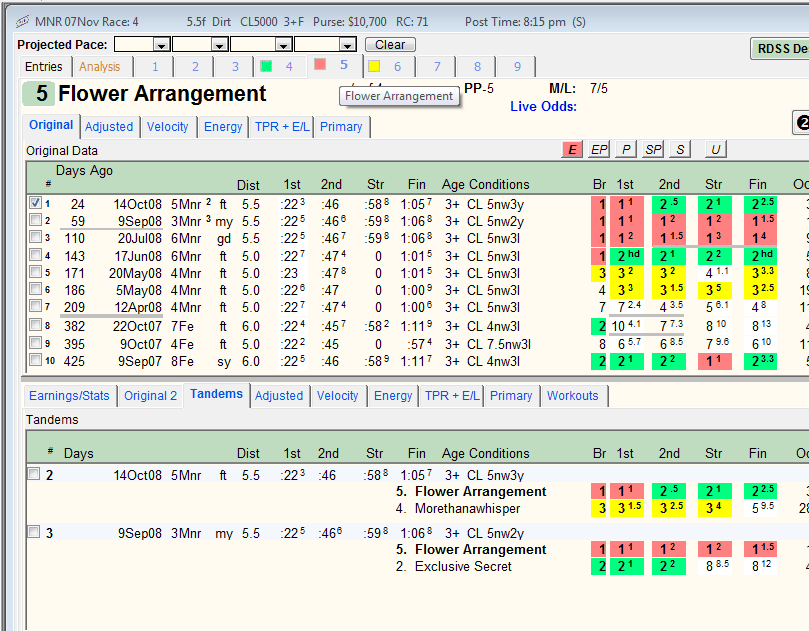Click the Live Odds label

(x=543, y=106)
